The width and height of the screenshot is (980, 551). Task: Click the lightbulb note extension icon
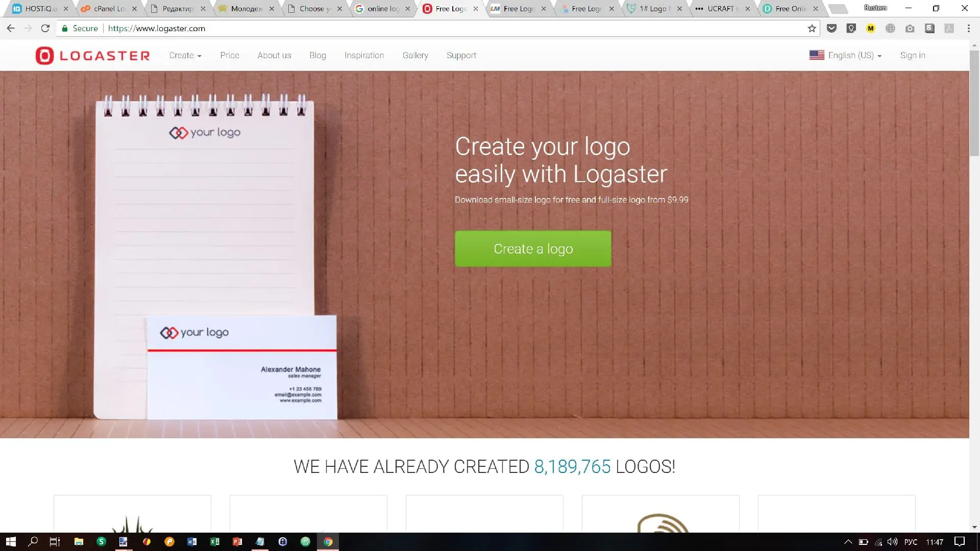pos(851,29)
